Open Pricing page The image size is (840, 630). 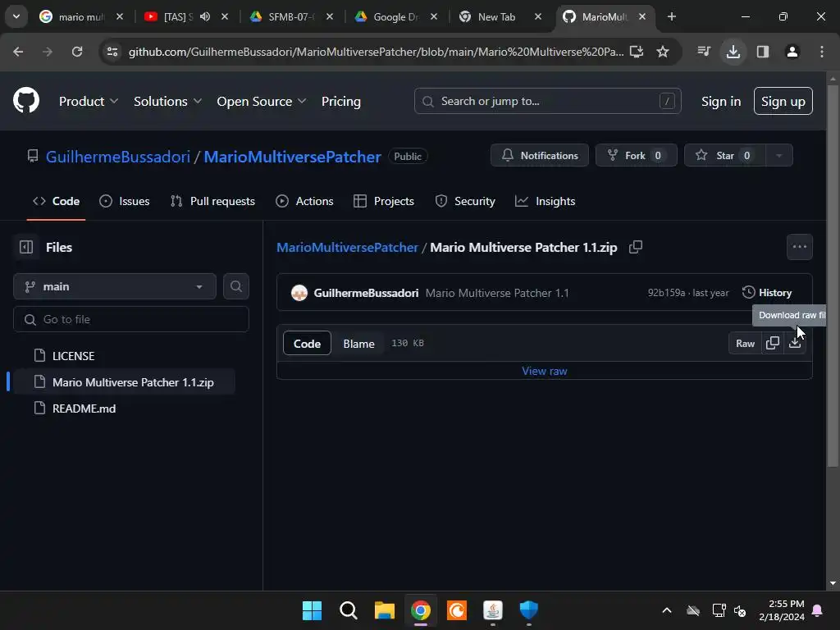tap(340, 101)
